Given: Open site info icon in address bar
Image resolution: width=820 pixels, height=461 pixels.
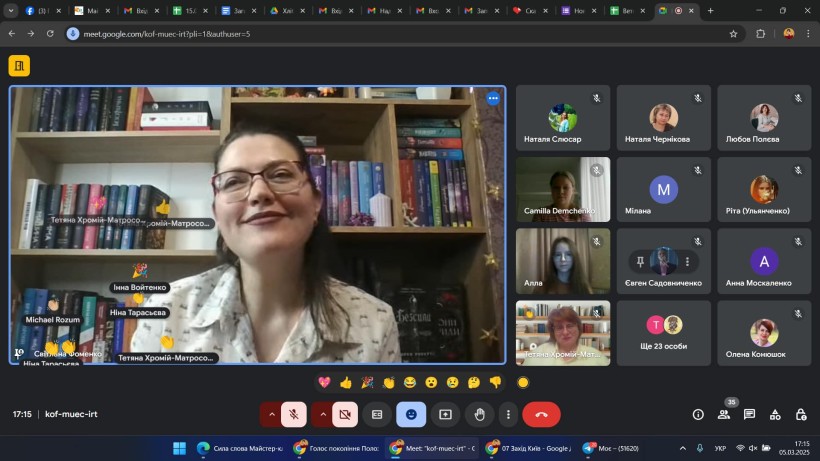Looking at the screenshot, I should [73, 33].
